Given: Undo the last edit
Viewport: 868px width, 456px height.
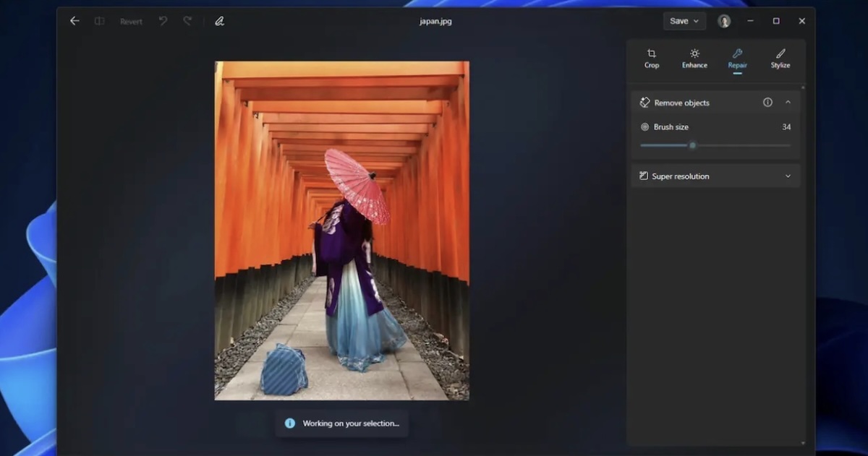Looking at the screenshot, I should [x=163, y=21].
